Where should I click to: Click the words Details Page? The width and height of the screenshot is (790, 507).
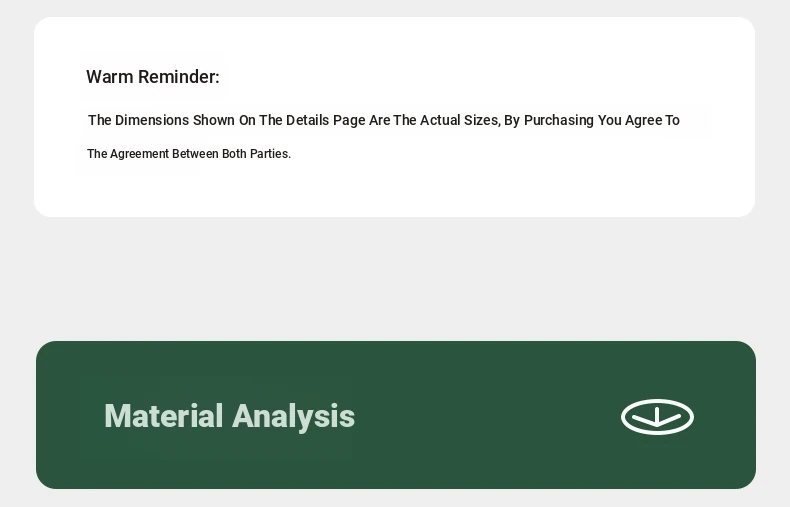(x=325, y=120)
